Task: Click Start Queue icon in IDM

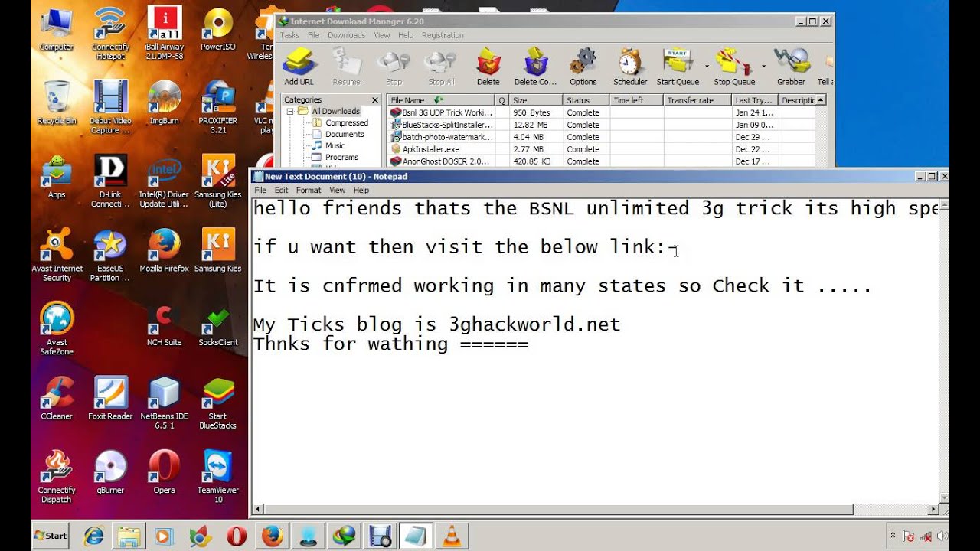Action: click(678, 67)
